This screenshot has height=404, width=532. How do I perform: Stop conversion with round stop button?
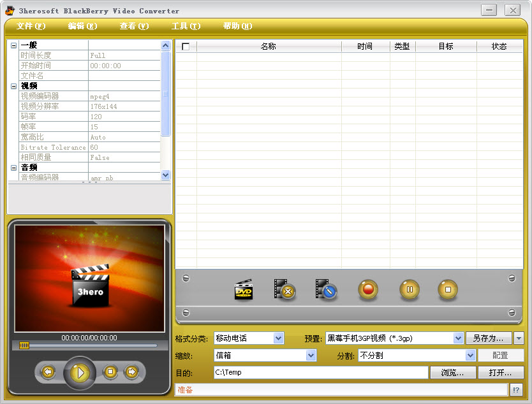tap(448, 290)
